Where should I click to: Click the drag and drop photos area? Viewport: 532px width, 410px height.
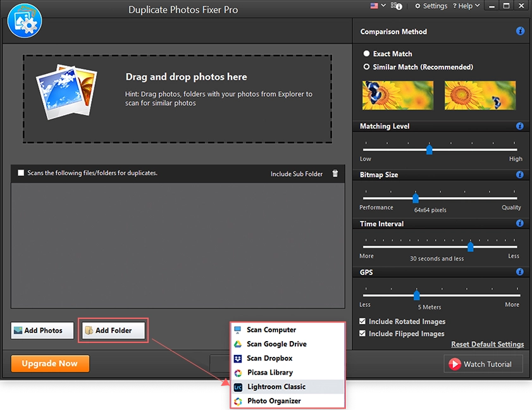(178, 99)
